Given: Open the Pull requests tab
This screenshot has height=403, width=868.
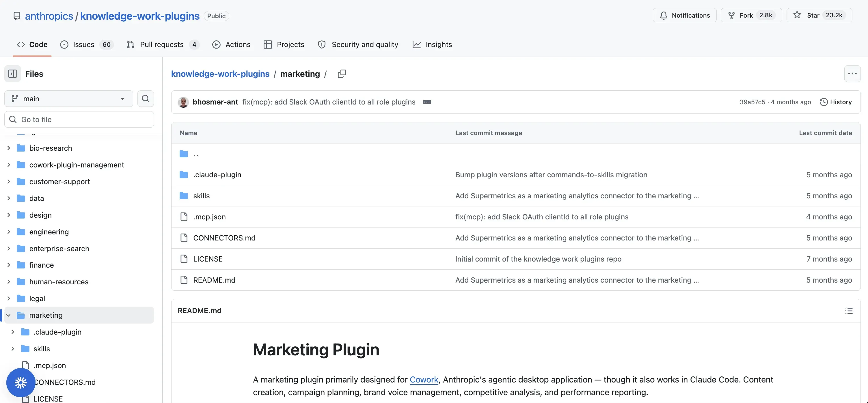Looking at the screenshot, I should [x=163, y=44].
